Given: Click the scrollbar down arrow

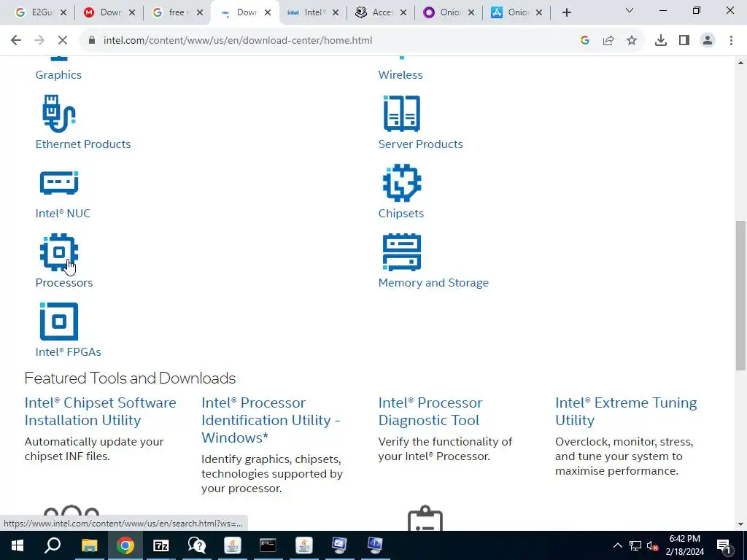Looking at the screenshot, I should click(740, 525).
